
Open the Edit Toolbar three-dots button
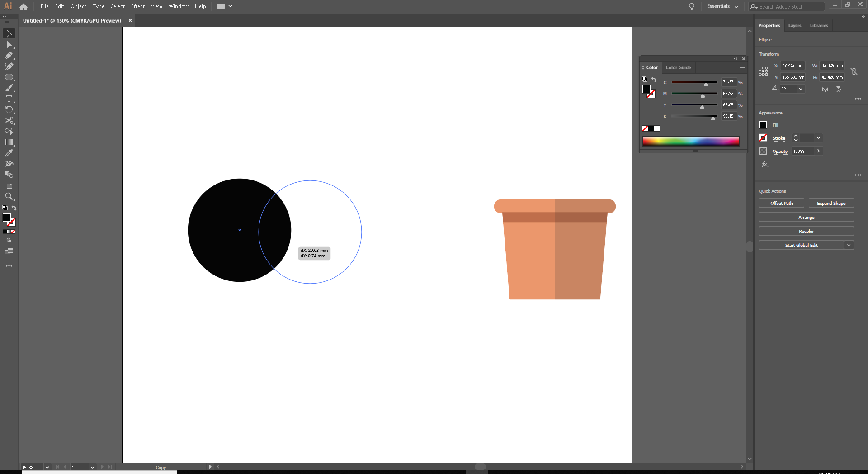(9, 266)
